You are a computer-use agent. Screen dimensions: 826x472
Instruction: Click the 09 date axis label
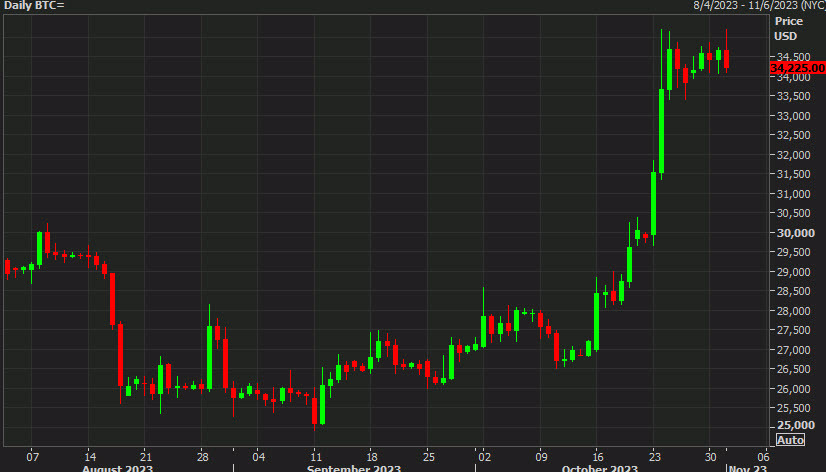tap(542, 457)
